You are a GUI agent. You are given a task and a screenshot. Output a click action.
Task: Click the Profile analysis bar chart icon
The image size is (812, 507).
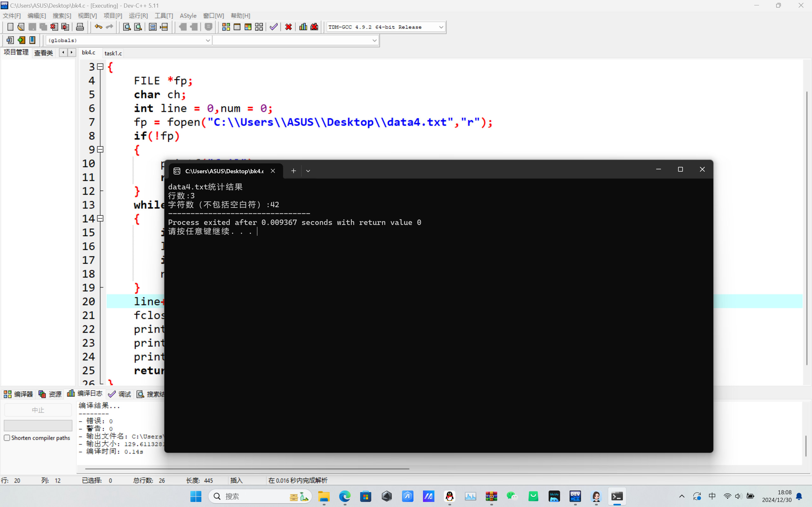pyautogui.click(x=303, y=27)
